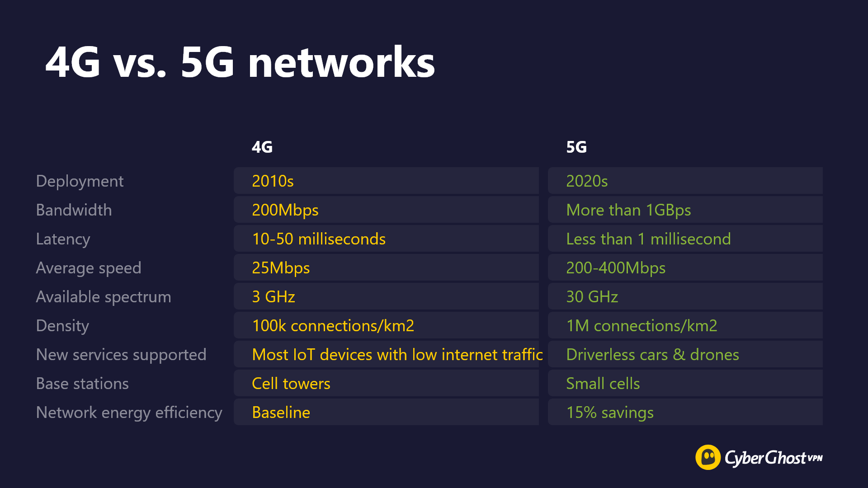Click the Network energy efficiency label
This screenshot has height=488, width=868.
pos(129,413)
